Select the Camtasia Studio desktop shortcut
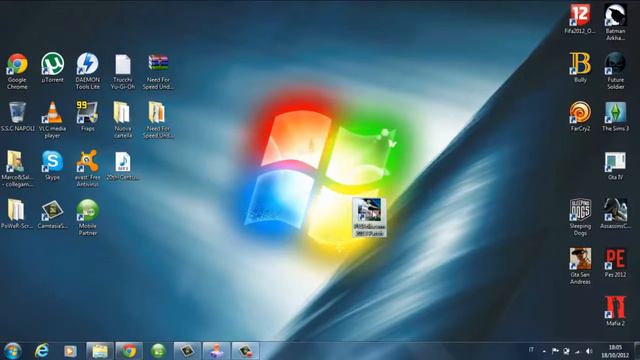The height and width of the screenshot is (360, 640). 52,213
